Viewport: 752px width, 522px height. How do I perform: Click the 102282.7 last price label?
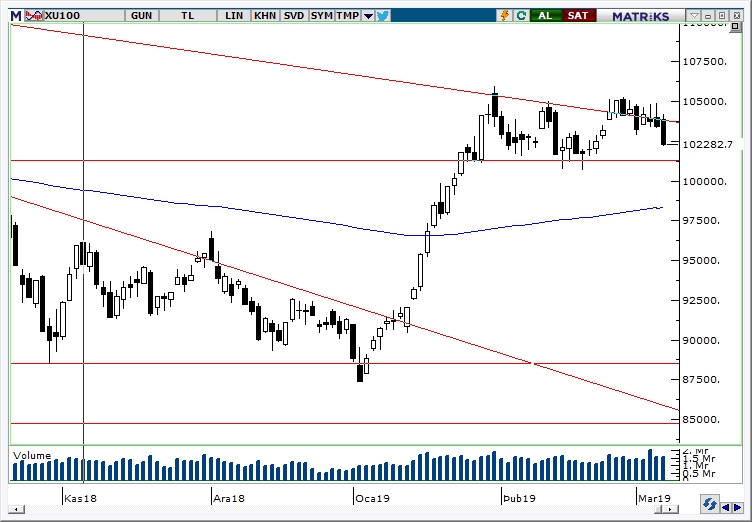(x=706, y=144)
